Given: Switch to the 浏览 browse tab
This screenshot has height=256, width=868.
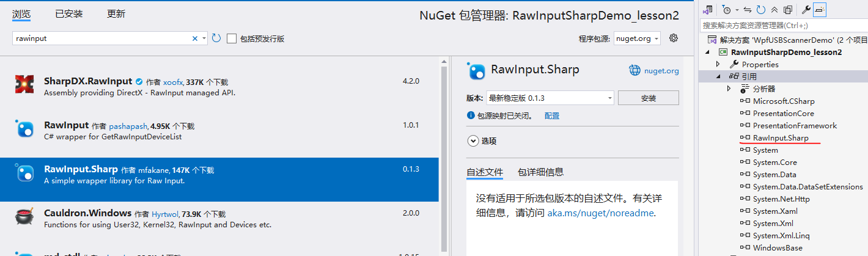Looking at the screenshot, I should pyautogui.click(x=21, y=13).
